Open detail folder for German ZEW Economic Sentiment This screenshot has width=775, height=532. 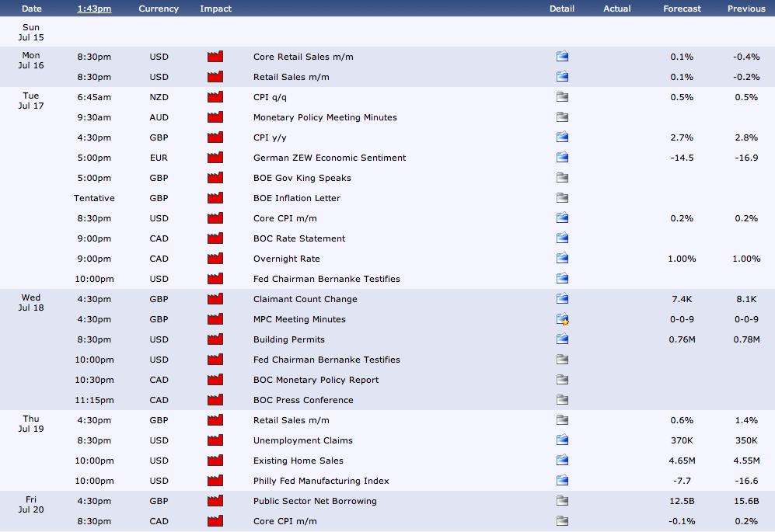(562, 158)
